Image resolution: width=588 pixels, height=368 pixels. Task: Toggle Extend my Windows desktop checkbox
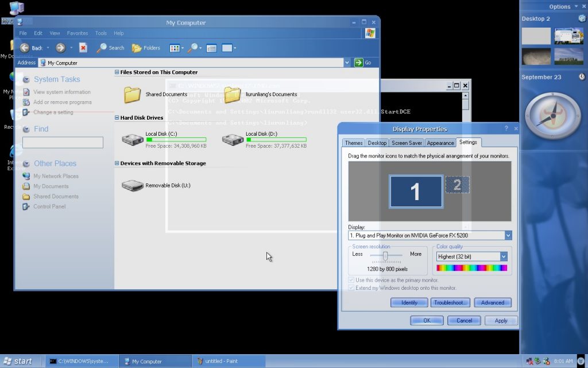pos(351,287)
